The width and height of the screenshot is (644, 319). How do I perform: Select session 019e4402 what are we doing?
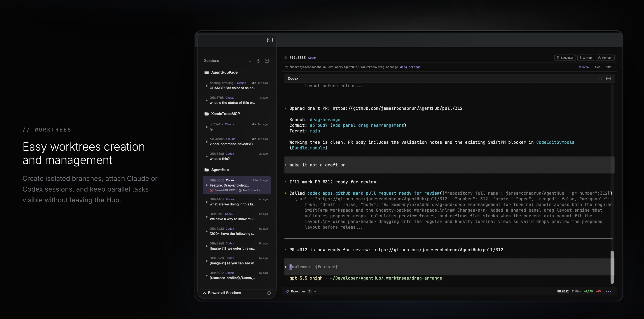[237, 202]
